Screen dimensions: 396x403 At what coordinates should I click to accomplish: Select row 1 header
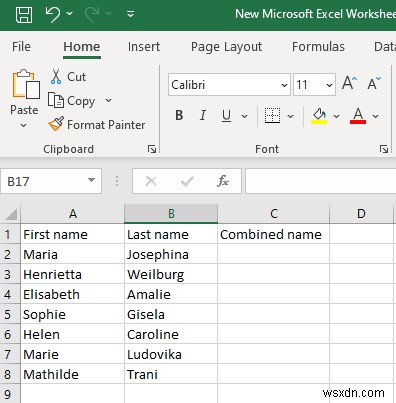tap(10, 234)
